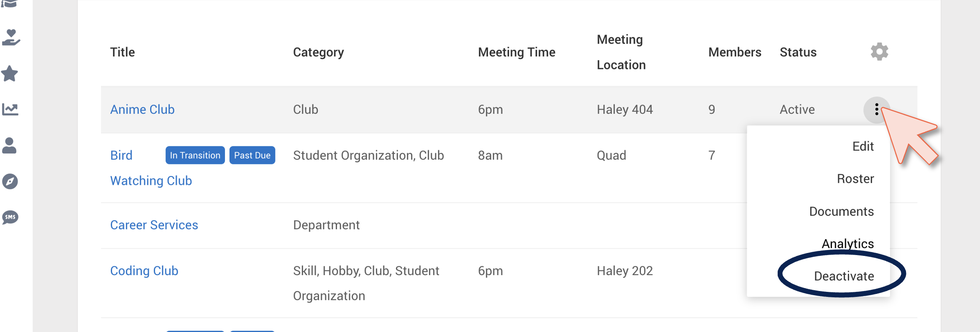Click the user profile sidebar icon
The height and width of the screenshot is (332, 980).
coord(9,146)
